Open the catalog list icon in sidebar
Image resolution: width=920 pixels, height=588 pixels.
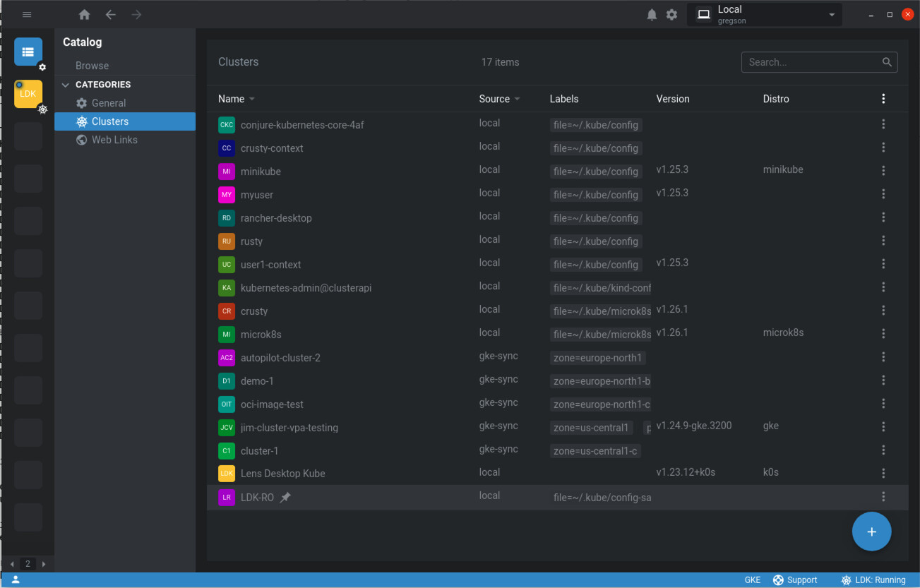point(28,52)
